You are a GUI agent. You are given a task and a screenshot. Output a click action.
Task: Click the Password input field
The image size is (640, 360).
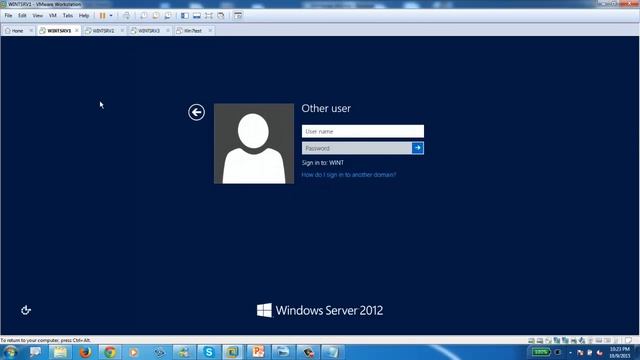coord(356,148)
